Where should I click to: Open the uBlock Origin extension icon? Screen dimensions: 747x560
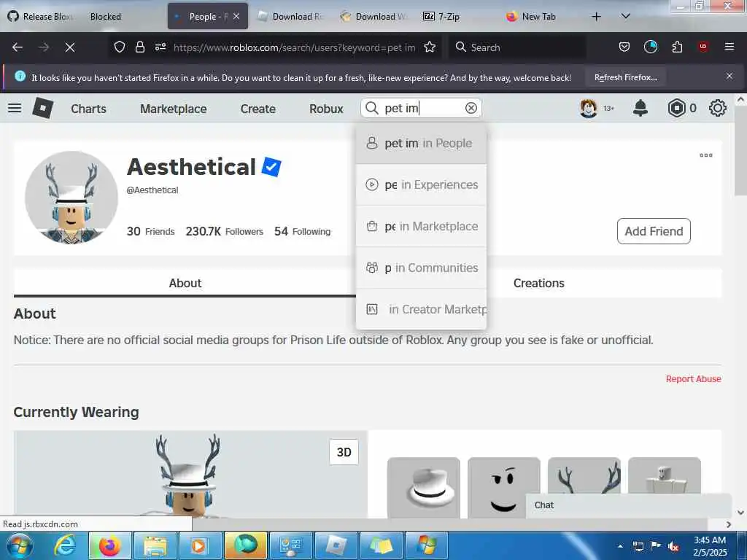(x=703, y=47)
